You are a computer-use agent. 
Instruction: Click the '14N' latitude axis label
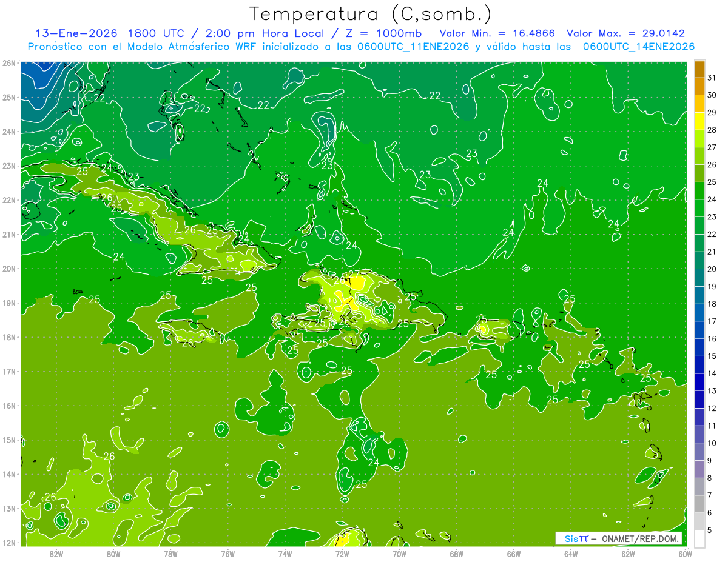click(8, 474)
